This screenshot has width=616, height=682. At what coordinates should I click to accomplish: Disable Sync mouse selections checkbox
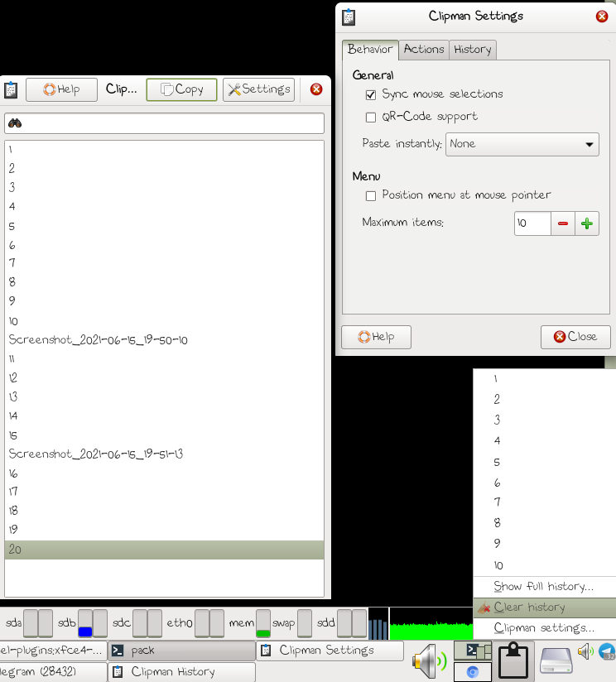coord(371,95)
